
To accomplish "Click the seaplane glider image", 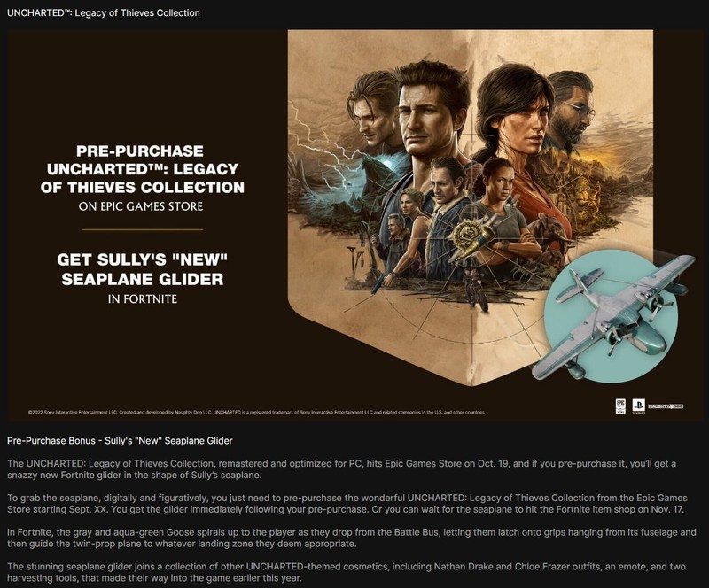I will point(614,317).
